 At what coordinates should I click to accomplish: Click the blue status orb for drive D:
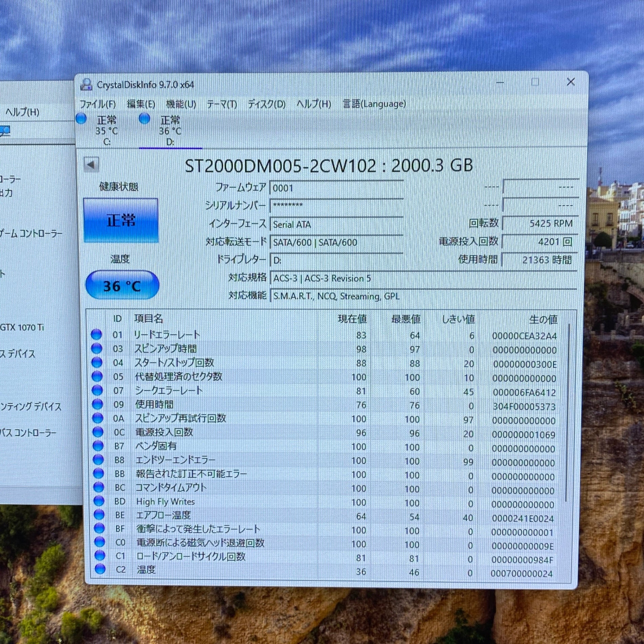pyautogui.click(x=145, y=119)
